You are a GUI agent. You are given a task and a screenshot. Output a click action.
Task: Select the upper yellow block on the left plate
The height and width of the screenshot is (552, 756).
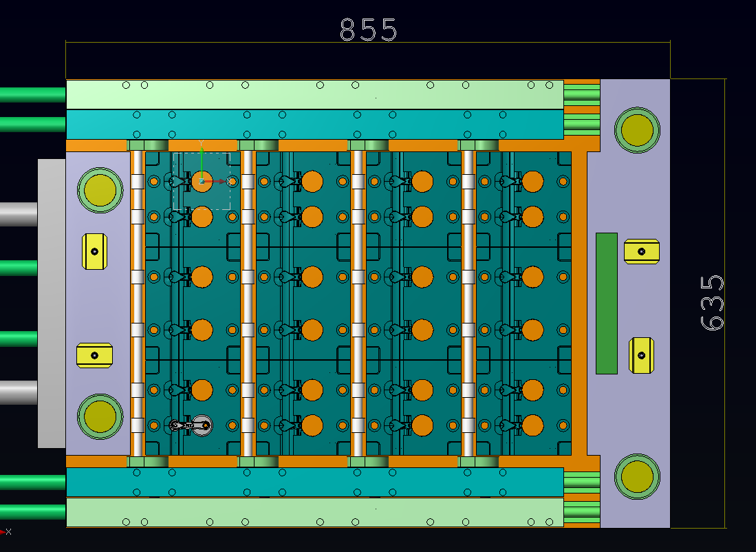[94, 251]
